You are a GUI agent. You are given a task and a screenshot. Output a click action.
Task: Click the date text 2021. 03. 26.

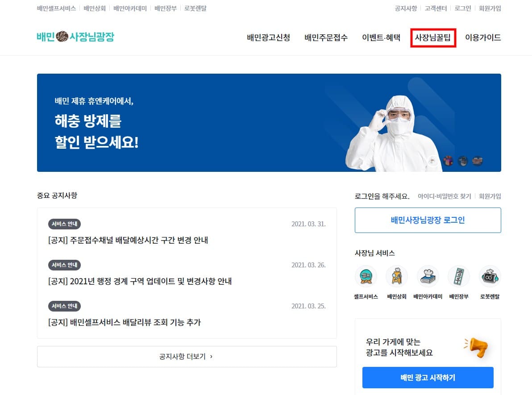pyautogui.click(x=308, y=265)
